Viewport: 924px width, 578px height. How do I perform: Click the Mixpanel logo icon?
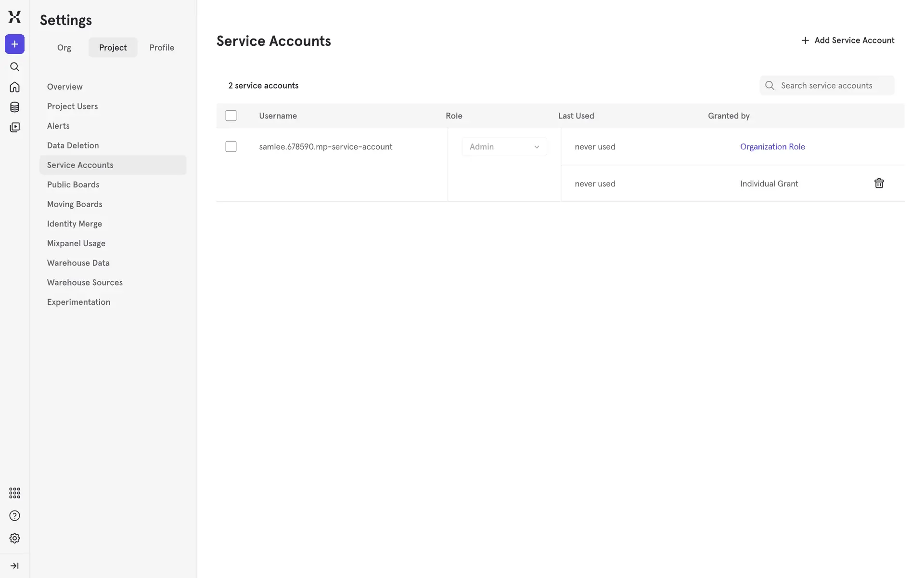pyautogui.click(x=14, y=17)
